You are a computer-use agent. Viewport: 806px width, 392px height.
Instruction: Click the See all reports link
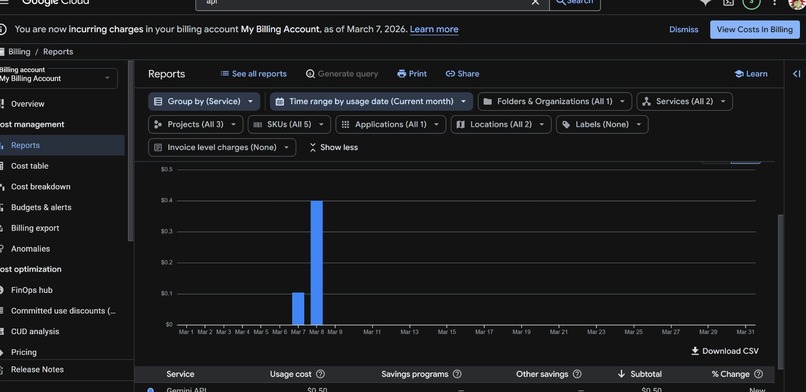[x=253, y=74]
